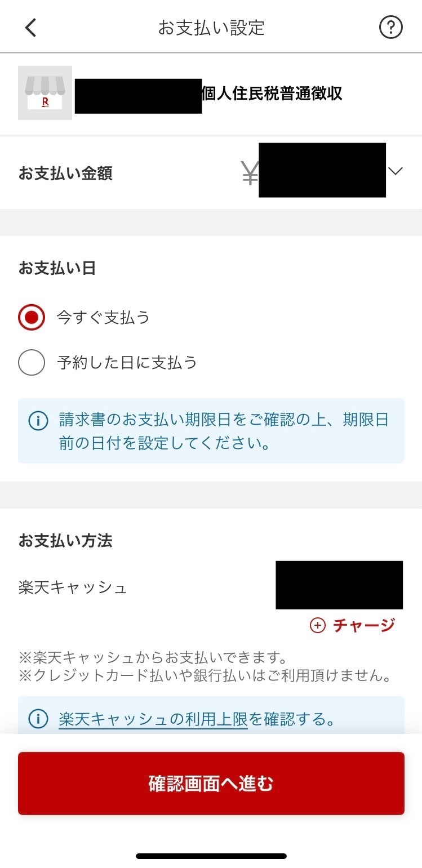Select 予約した日に支払う radio button
The height and width of the screenshot is (868, 422).
click(x=32, y=362)
